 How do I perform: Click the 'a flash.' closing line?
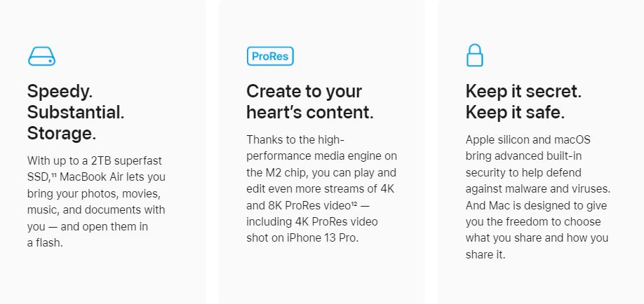(45, 242)
